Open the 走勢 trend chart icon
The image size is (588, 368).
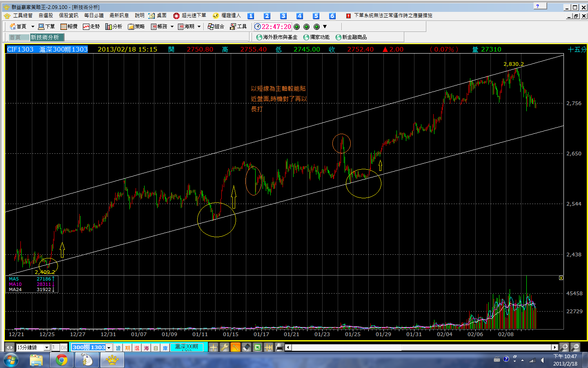(91, 27)
